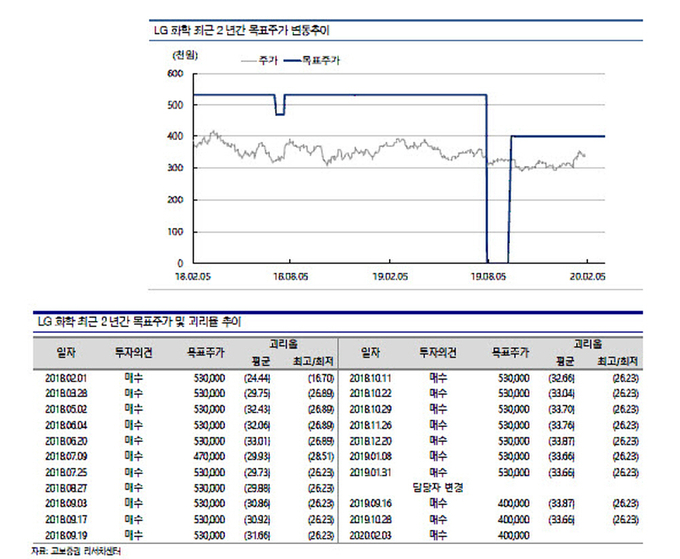Click the x-axis date label 19.02.05
Image resolution: width=680 pixels, height=559 pixels.
click(390, 277)
